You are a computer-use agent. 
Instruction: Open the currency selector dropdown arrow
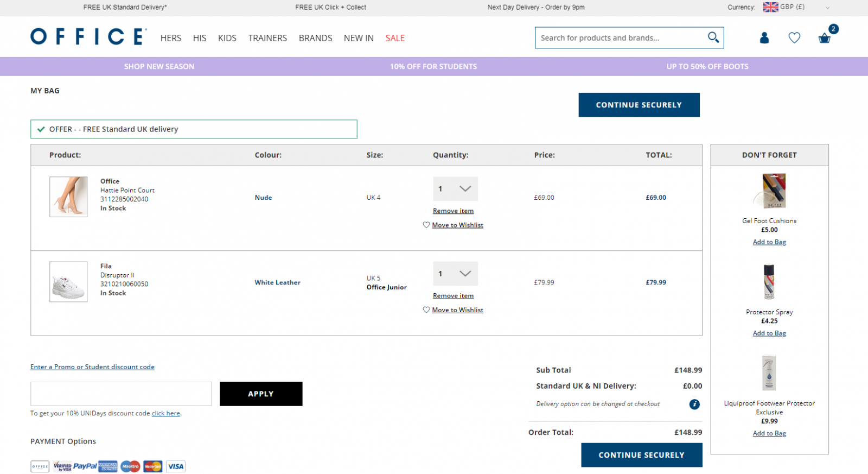827,8
